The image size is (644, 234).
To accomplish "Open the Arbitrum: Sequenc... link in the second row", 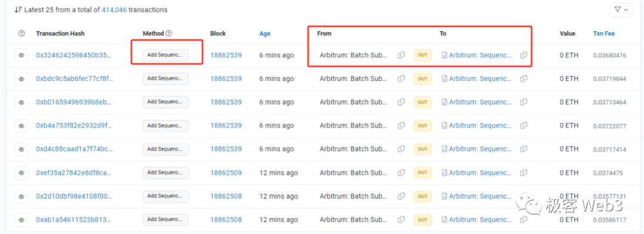I will [481, 79].
